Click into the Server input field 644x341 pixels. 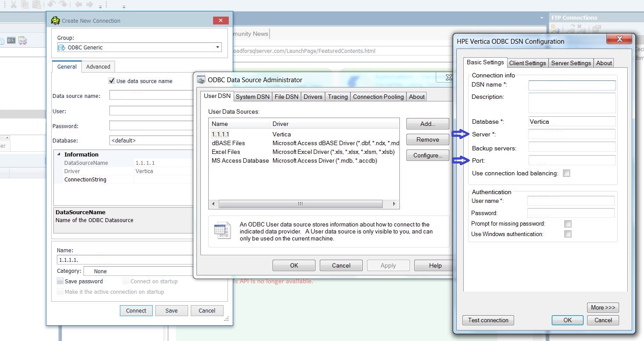click(x=572, y=134)
